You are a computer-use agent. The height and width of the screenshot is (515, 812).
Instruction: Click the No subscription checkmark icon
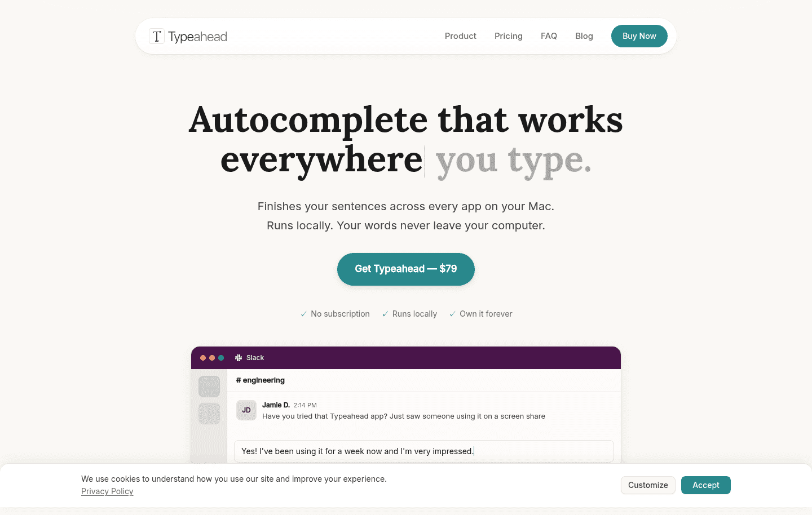303,314
